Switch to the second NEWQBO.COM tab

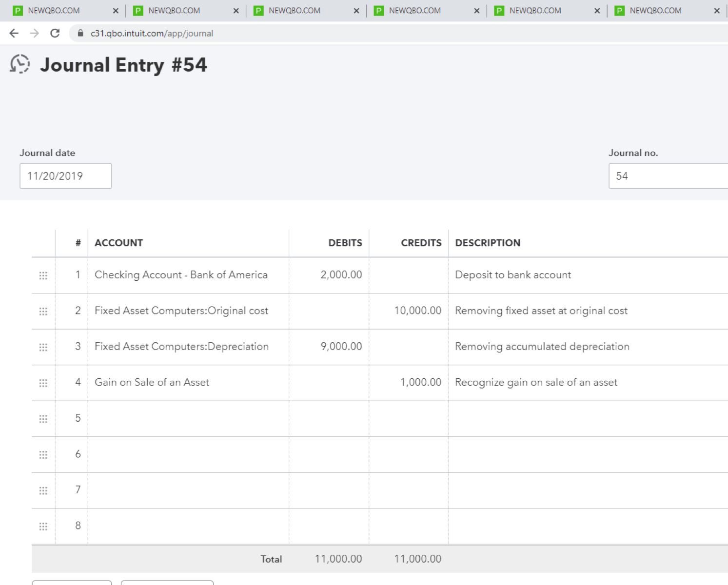coord(174,11)
